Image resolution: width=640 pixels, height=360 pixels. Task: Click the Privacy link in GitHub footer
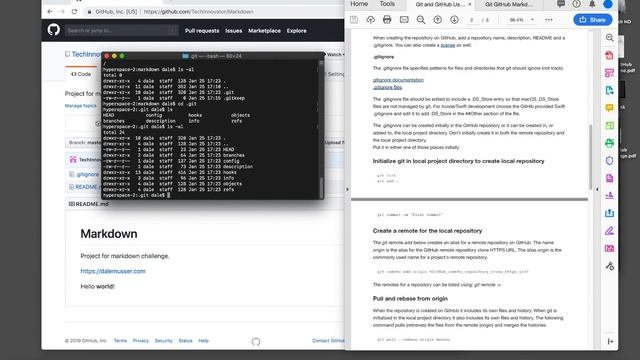point(140,341)
